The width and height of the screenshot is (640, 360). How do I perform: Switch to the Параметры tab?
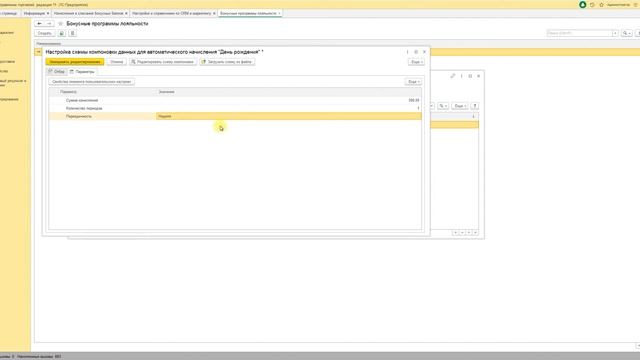(82, 71)
